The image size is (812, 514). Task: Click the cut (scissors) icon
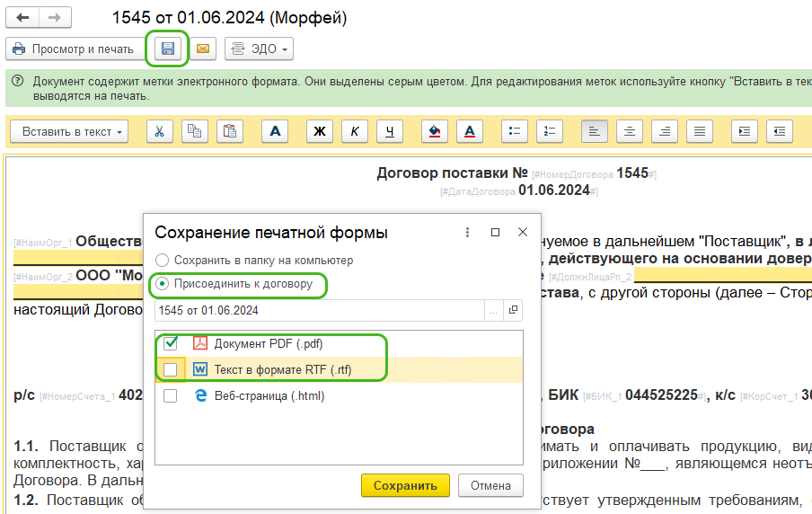158,131
